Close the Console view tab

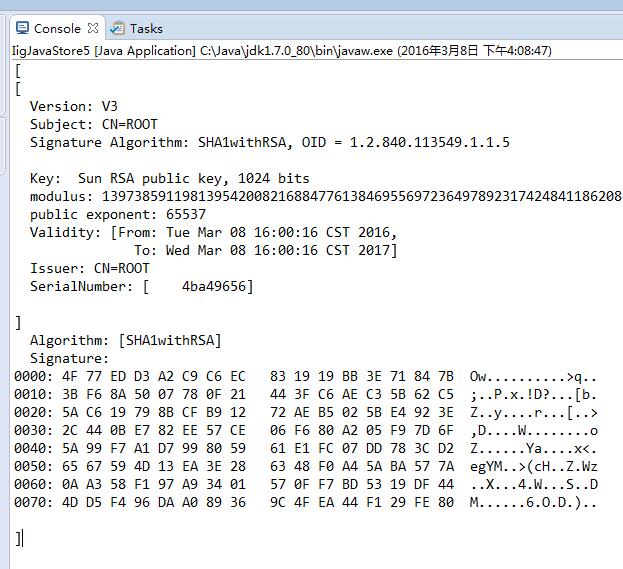(93, 28)
